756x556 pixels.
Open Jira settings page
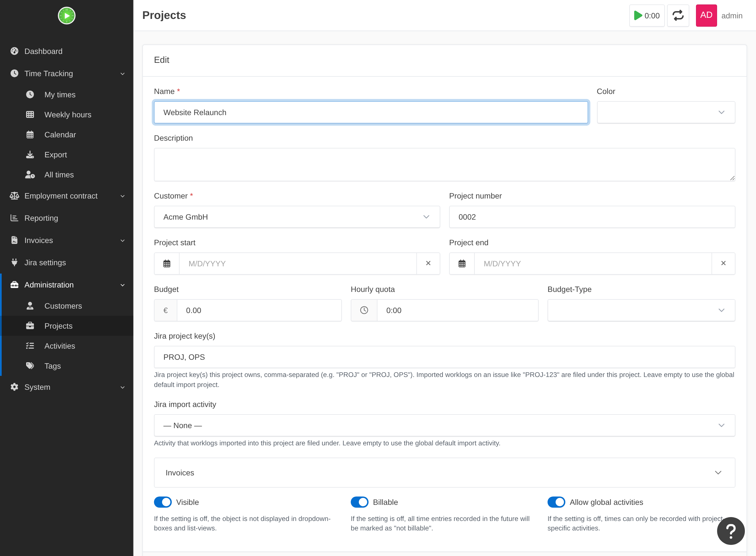[67, 262]
